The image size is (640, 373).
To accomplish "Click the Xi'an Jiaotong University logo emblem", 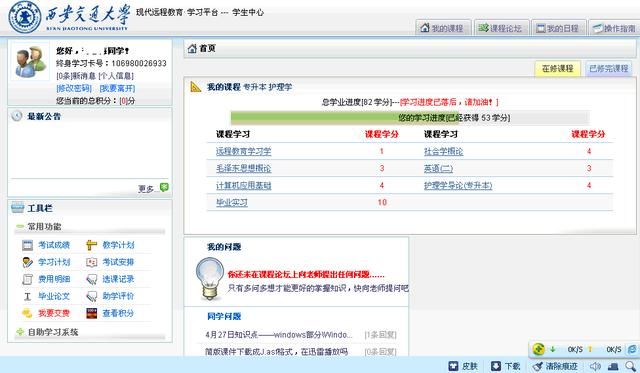I will (25, 18).
